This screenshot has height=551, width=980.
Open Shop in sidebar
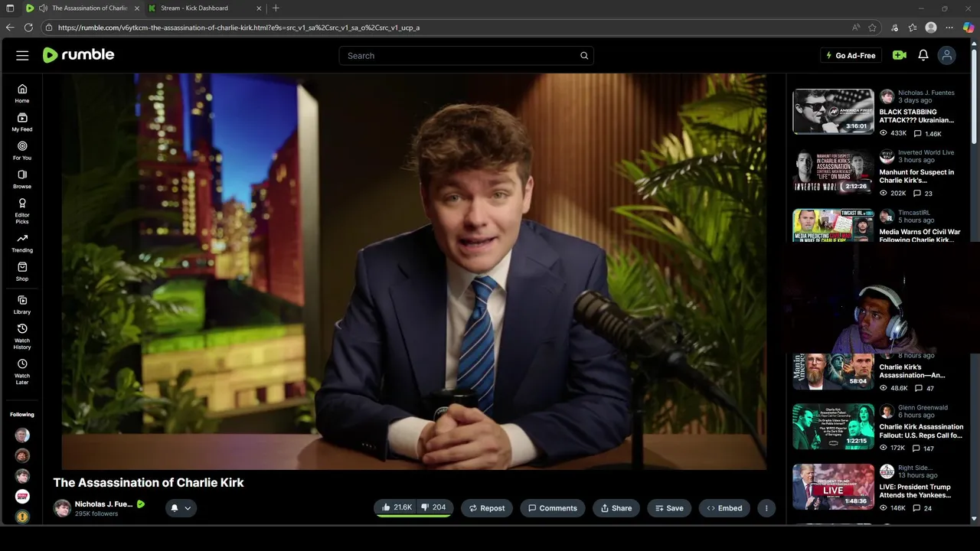[22, 272]
